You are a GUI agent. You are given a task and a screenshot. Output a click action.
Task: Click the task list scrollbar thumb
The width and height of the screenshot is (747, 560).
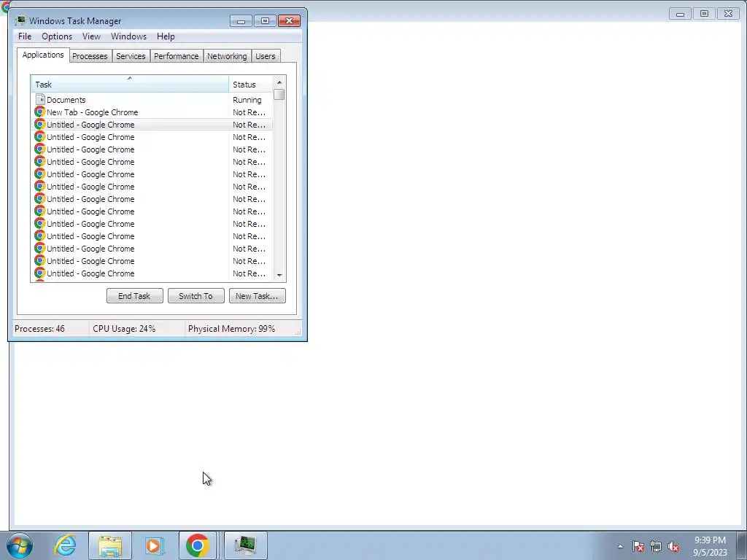pyautogui.click(x=279, y=95)
